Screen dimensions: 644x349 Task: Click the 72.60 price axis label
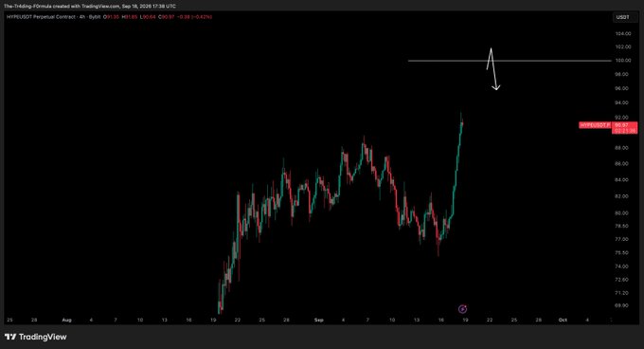click(x=622, y=280)
